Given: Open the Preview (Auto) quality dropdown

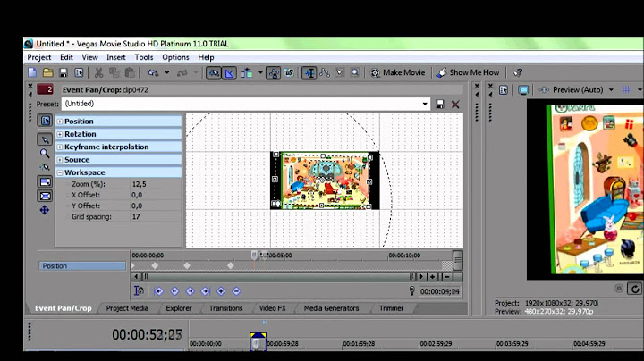Looking at the screenshot, I should [x=611, y=90].
